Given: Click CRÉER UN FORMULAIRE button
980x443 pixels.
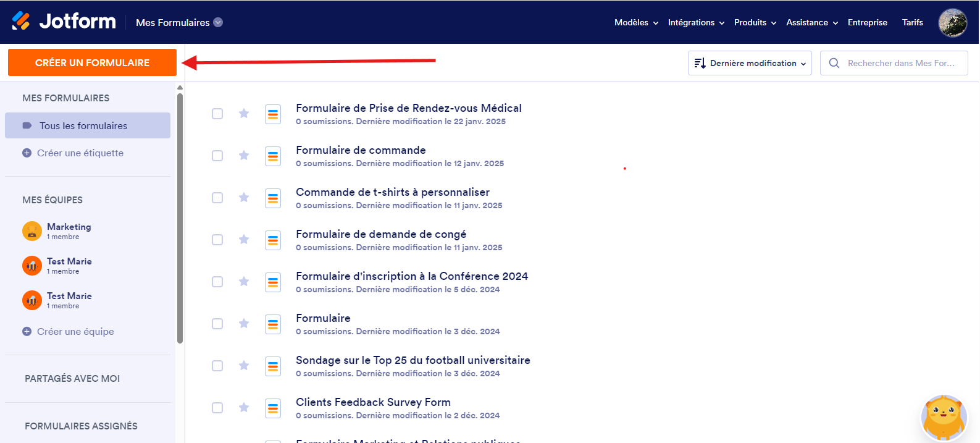Looking at the screenshot, I should point(92,62).
